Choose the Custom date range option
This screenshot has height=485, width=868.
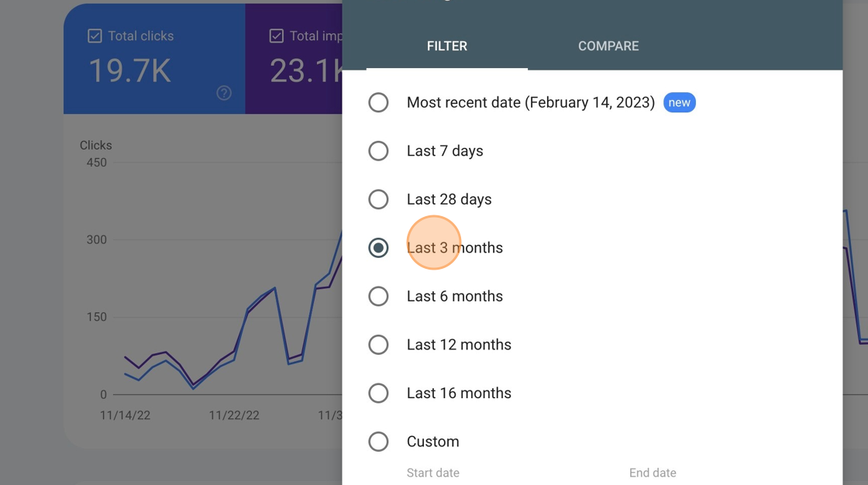[x=378, y=442]
